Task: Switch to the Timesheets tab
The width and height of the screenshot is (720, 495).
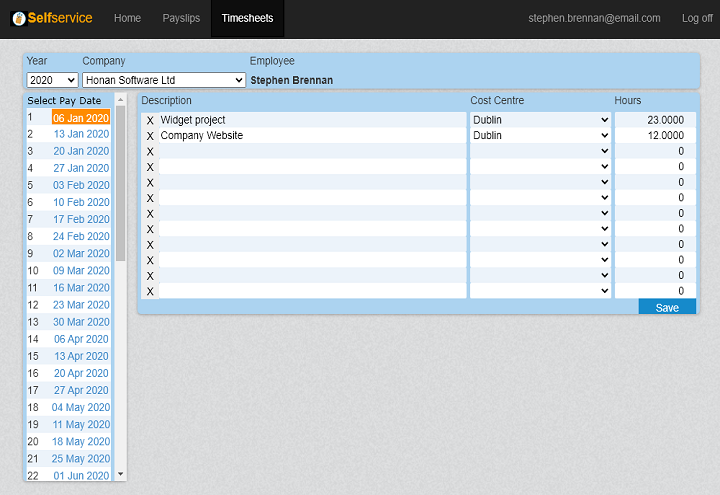Action: pos(247,18)
